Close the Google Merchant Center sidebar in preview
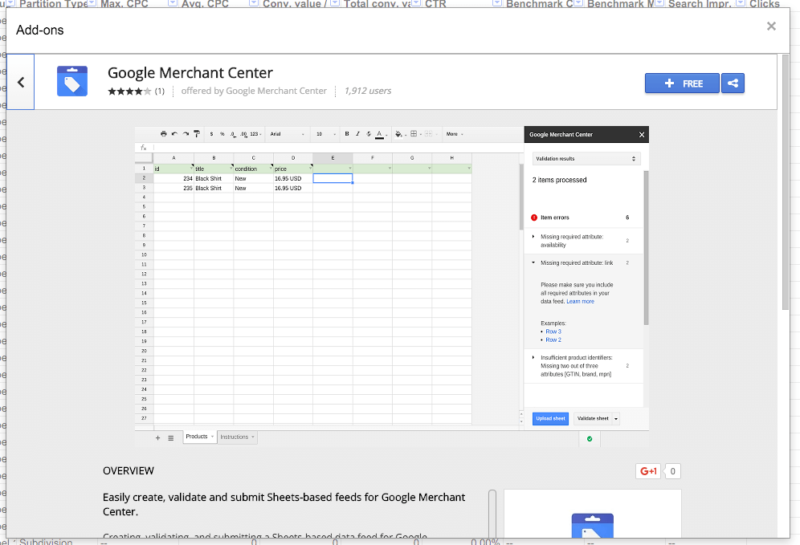 click(x=642, y=135)
